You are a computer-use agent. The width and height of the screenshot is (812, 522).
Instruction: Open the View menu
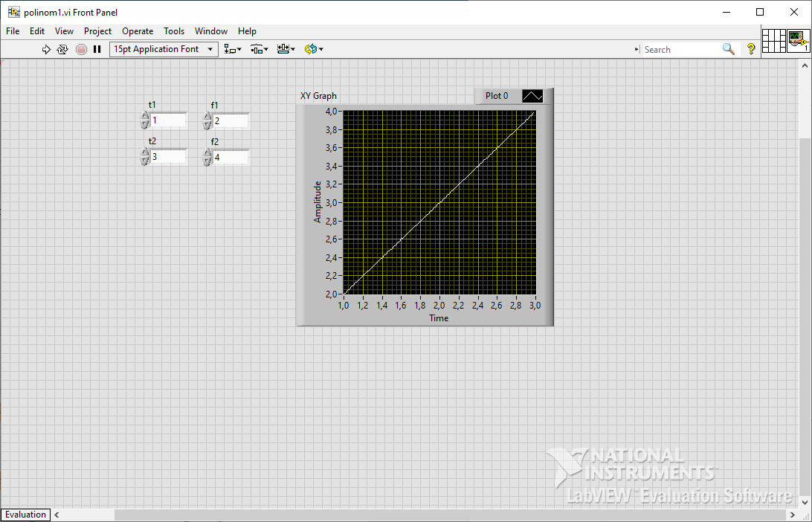point(64,31)
